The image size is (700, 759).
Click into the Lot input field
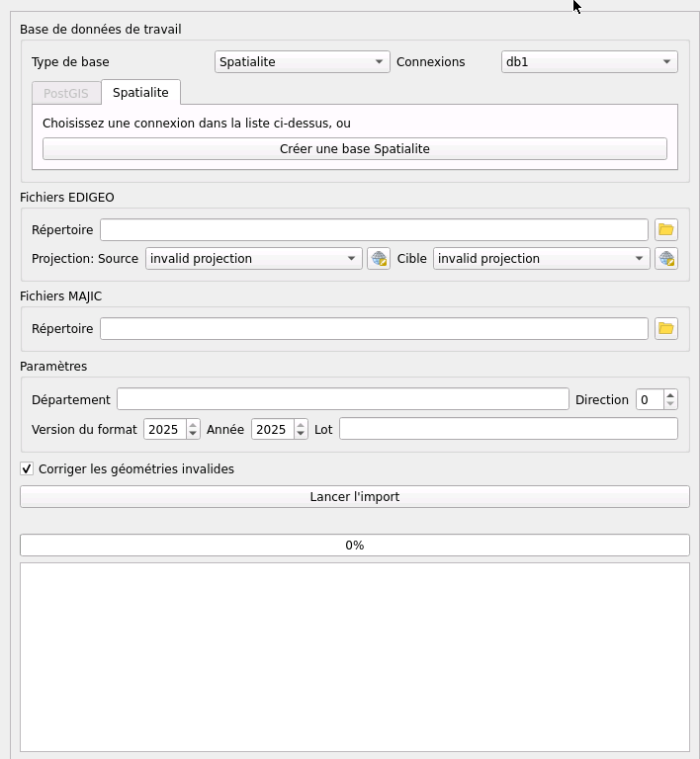pos(508,429)
